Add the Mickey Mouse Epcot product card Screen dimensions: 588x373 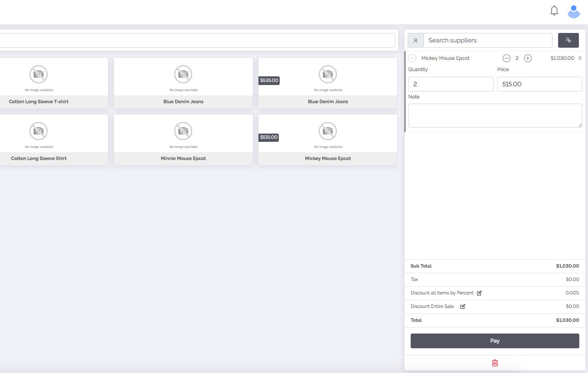coord(328,140)
